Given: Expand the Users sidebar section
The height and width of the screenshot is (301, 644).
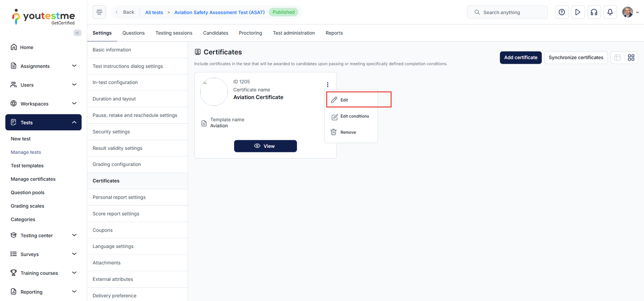Looking at the screenshot, I should click(74, 85).
